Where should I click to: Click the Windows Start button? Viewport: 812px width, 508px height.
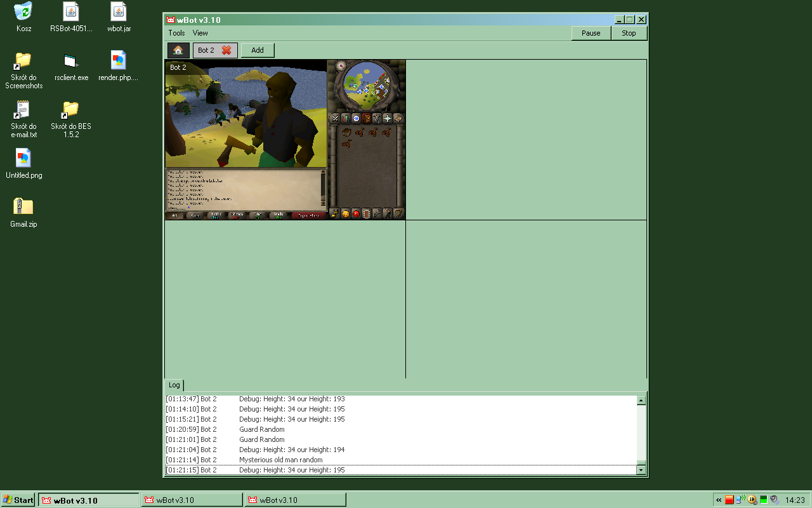(x=18, y=500)
